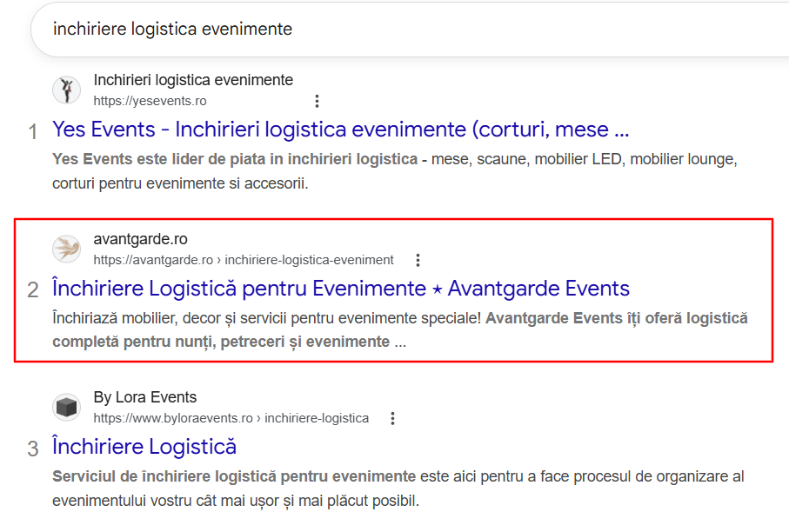Open three-dot menu next to avantgarde.ro URL
The height and width of the screenshot is (532, 789).
coord(418,260)
